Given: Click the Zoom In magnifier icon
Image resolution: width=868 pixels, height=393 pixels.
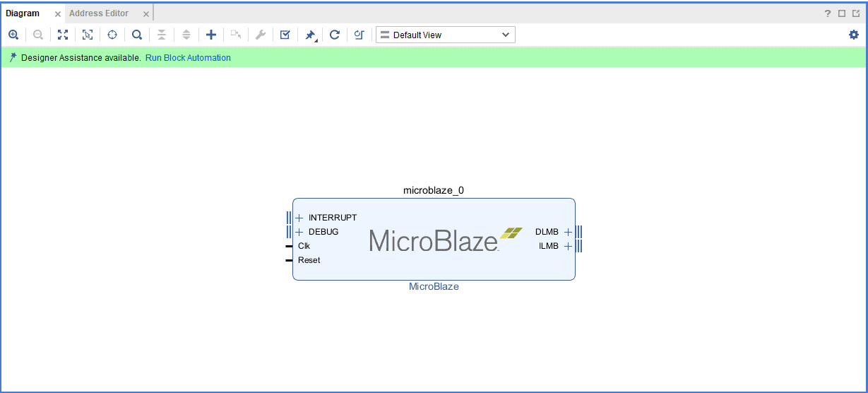Looking at the screenshot, I should click(x=13, y=35).
